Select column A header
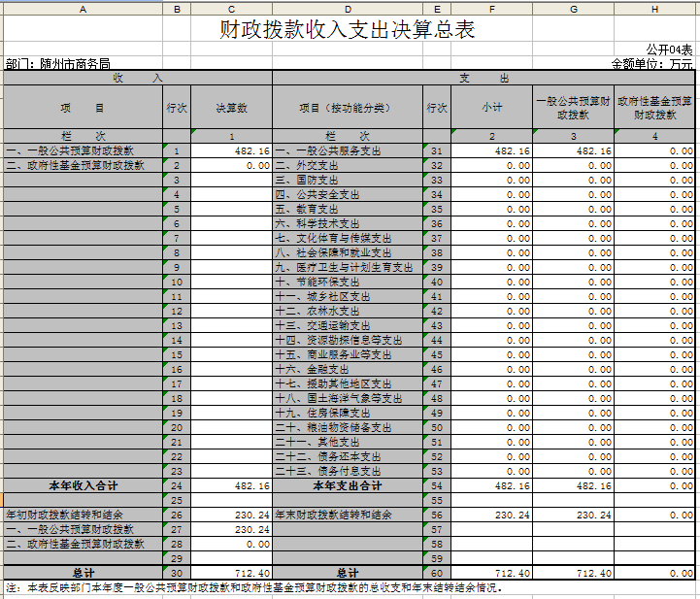 [83, 8]
